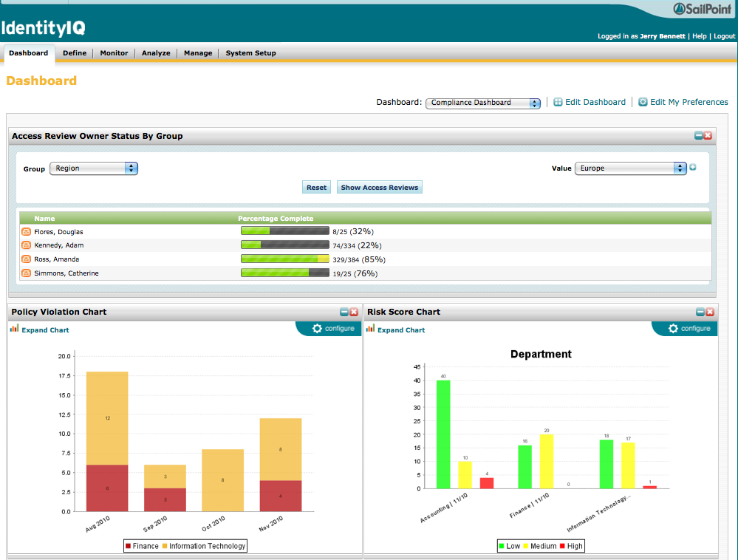This screenshot has width=738, height=560.
Task: Click the Accounting red High bar of 4
Action: click(x=487, y=483)
